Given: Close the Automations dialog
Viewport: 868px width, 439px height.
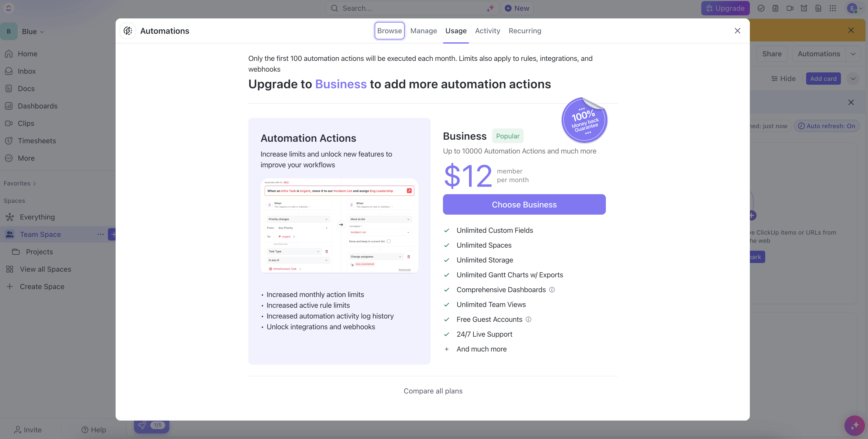Looking at the screenshot, I should point(737,31).
